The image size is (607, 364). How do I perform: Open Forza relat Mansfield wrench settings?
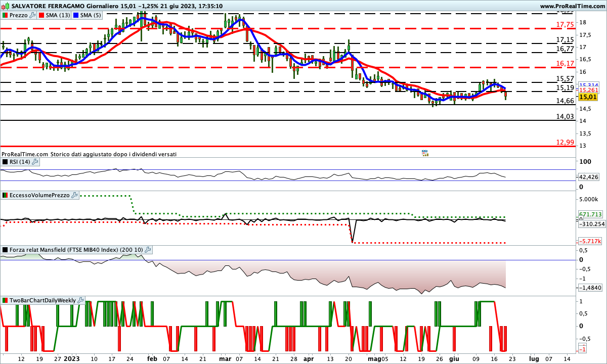pos(148,250)
